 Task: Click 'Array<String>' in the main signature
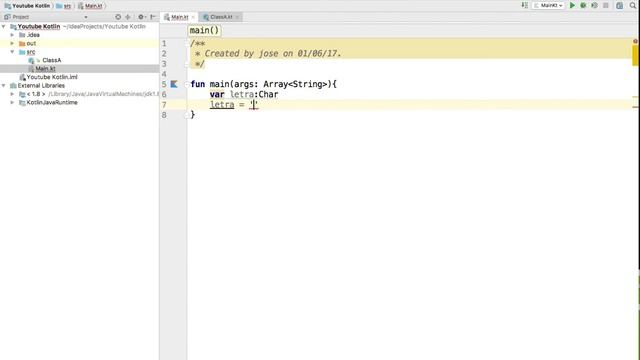coord(296,84)
